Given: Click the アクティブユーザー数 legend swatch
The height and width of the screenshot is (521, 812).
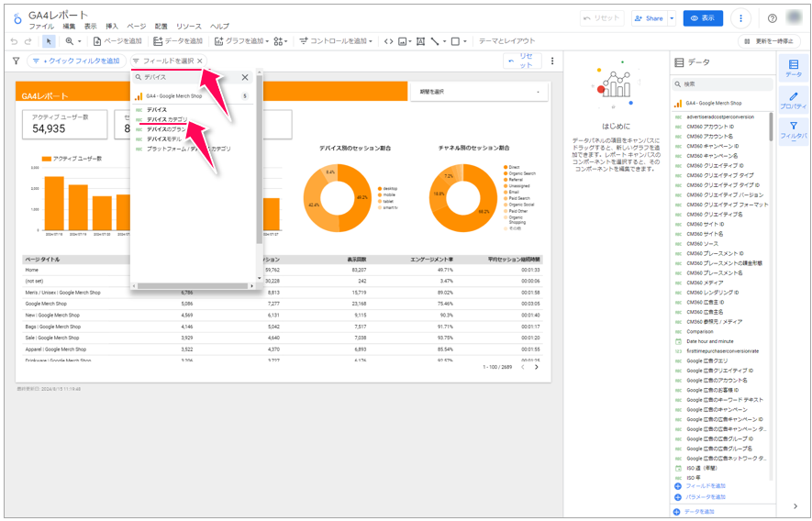Looking at the screenshot, I should click(46, 159).
